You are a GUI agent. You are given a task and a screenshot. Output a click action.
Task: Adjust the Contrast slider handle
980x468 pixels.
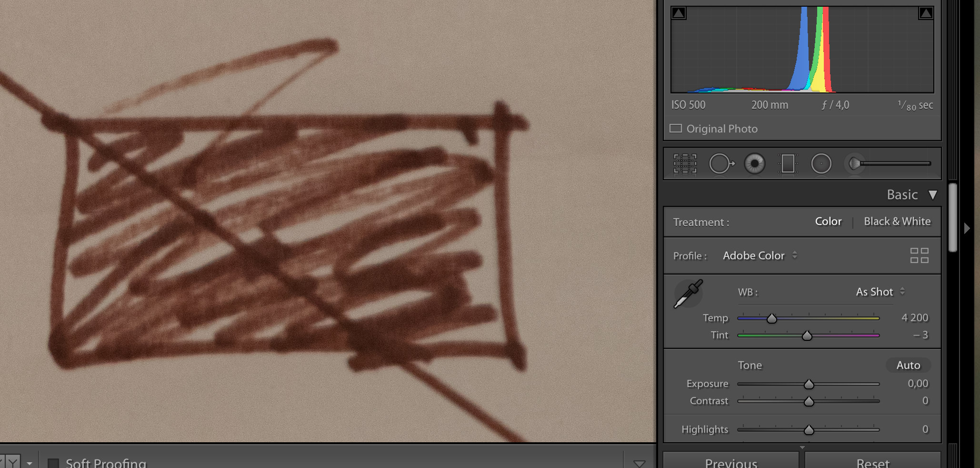809,401
